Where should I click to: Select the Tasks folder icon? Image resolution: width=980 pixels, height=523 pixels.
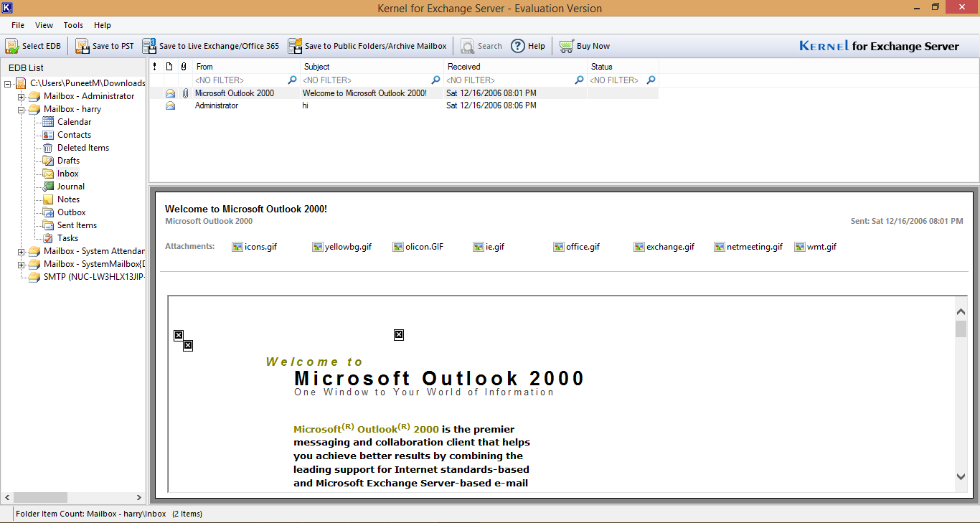tap(48, 238)
